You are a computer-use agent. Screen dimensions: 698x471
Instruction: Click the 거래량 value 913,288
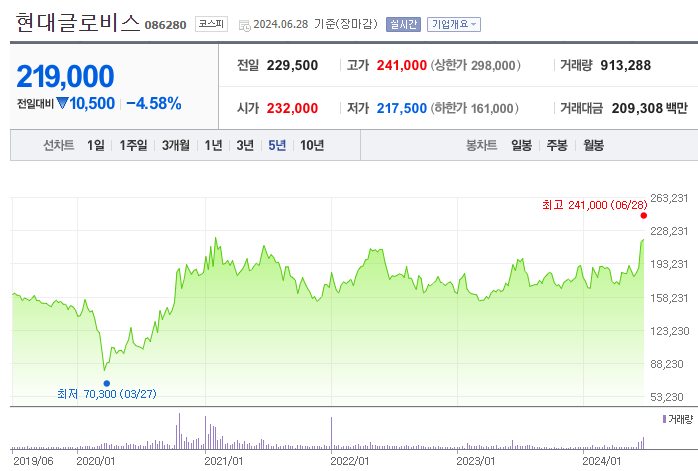pos(625,65)
